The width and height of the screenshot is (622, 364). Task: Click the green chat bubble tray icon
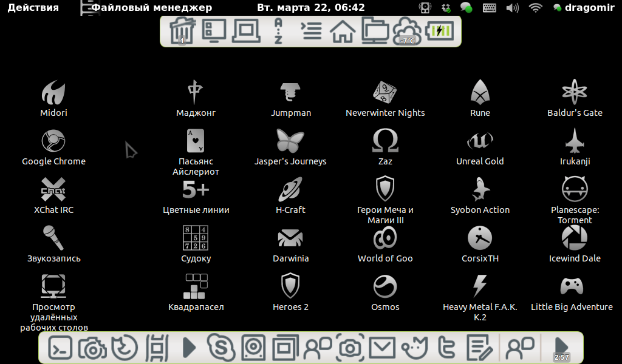pos(466,7)
